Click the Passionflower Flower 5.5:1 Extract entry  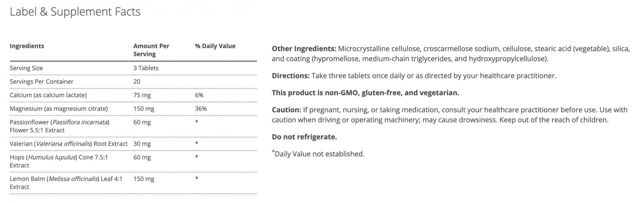(59, 126)
